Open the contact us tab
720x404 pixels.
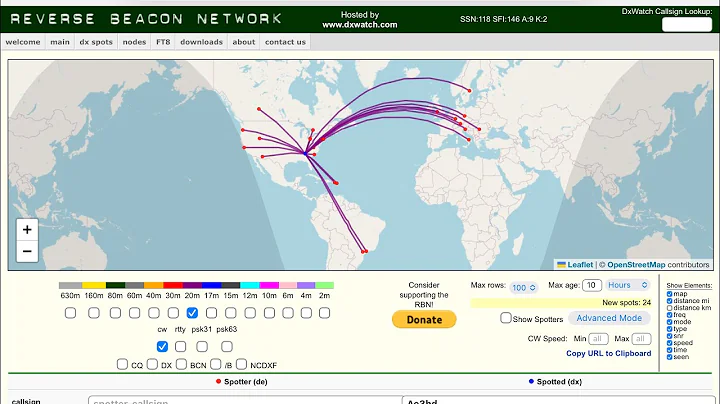pos(285,42)
